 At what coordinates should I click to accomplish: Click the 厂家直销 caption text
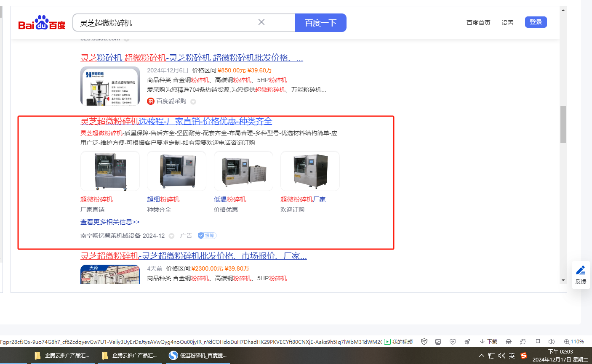tap(93, 210)
